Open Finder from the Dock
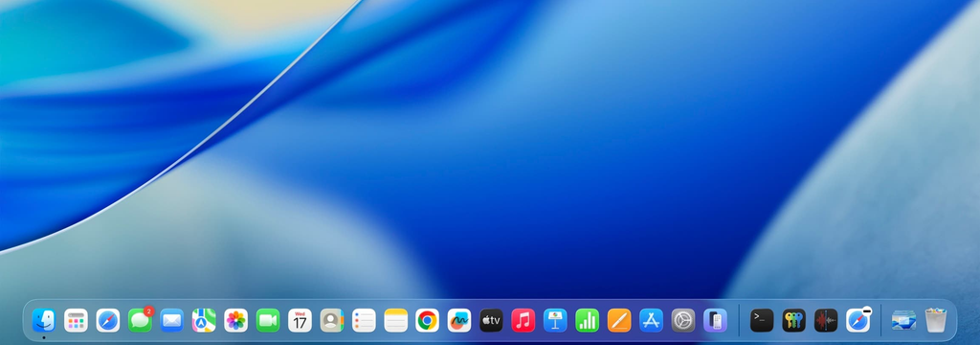Viewport: 980px width, 345px height. 44,321
